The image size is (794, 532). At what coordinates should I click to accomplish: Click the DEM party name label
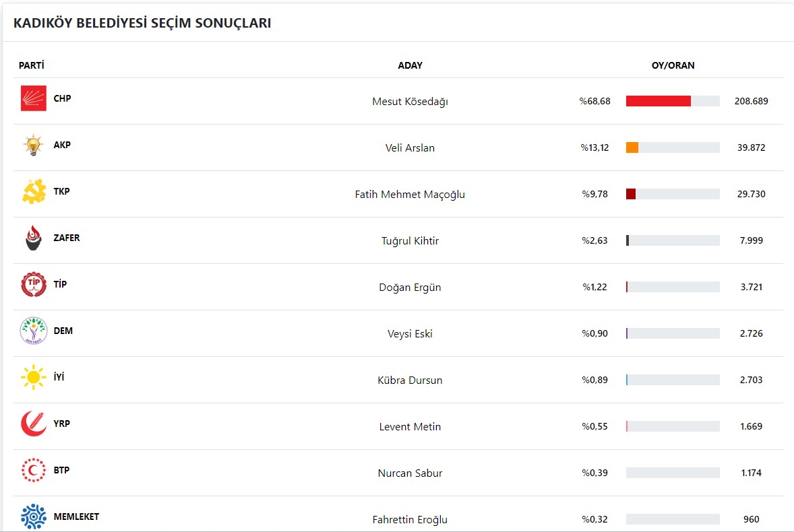[63, 331]
